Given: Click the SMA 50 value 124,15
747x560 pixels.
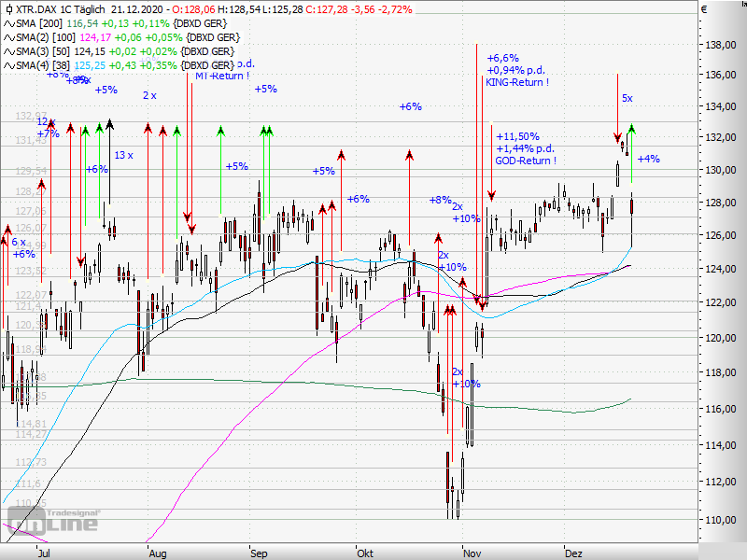Looking at the screenshot, I should (90, 51).
